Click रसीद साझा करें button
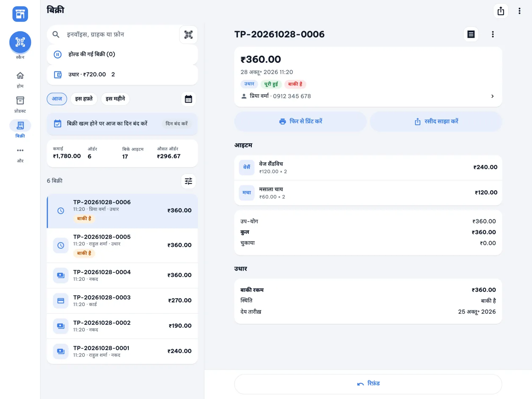532x399 pixels. (436, 121)
